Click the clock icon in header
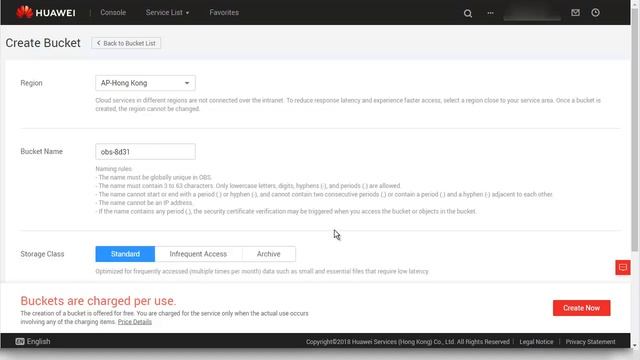Image resolution: width=640 pixels, height=360 pixels. (596, 13)
